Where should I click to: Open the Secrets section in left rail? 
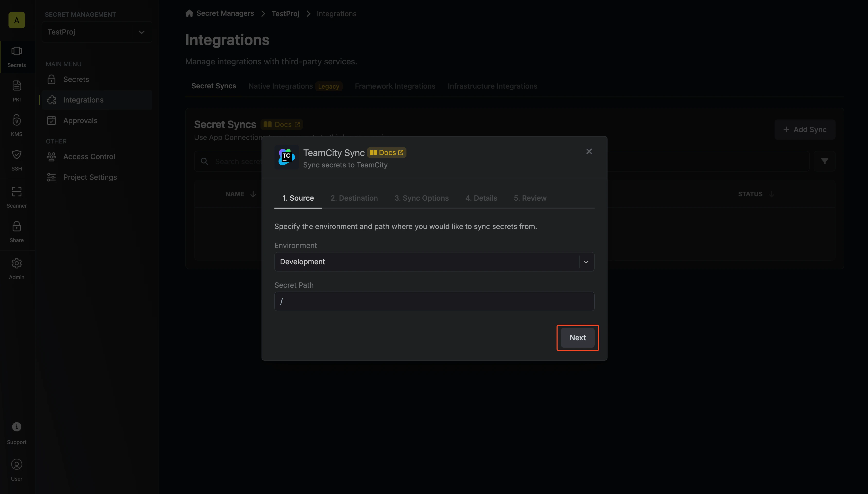(17, 57)
